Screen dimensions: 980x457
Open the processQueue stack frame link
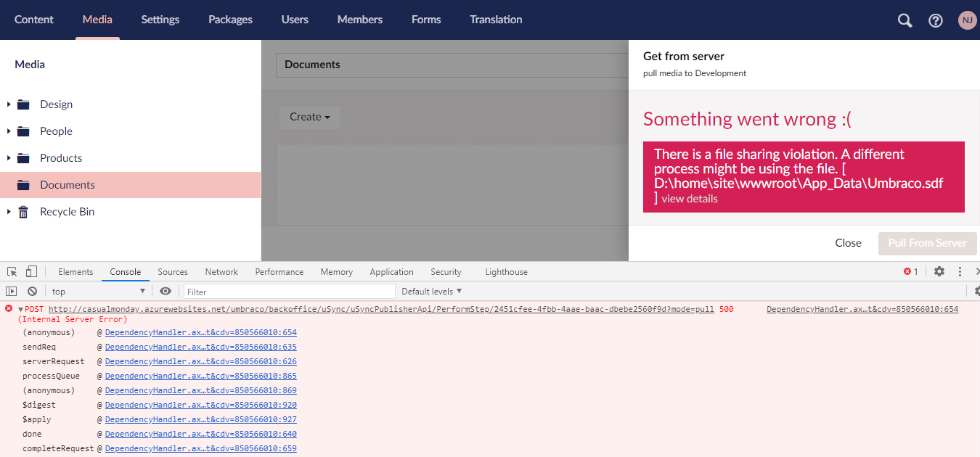click(201, 376)
